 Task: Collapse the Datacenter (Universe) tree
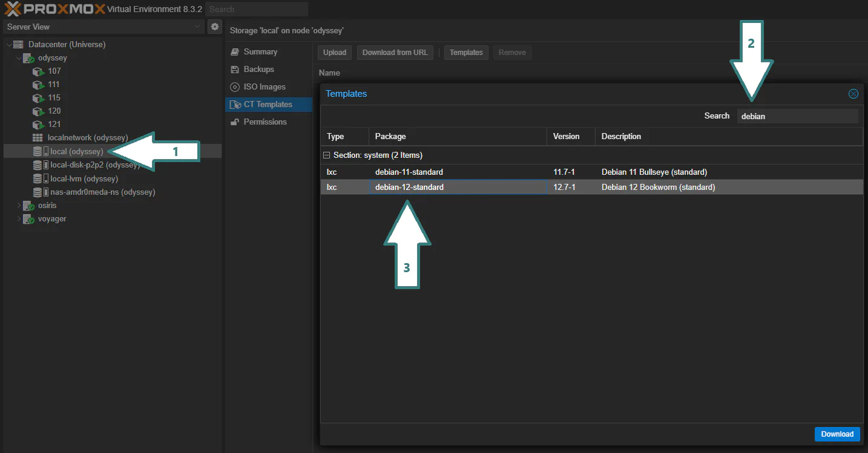pos(8,45)
